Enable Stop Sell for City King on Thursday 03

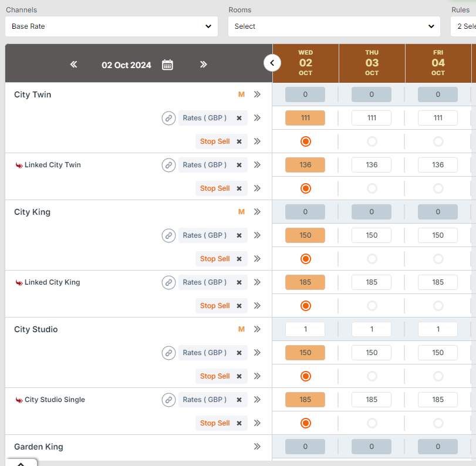tap(372, 259)
